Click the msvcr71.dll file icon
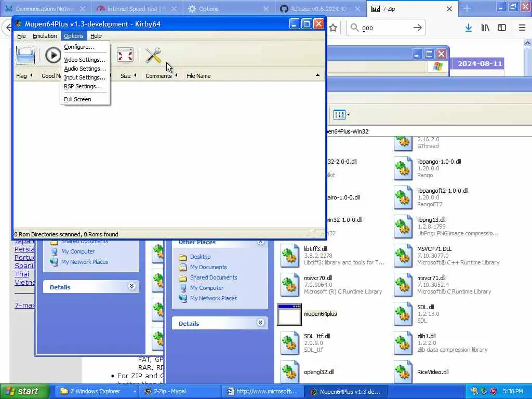The image size is (532, 399). pyautogui.click(x=403, y=285)
